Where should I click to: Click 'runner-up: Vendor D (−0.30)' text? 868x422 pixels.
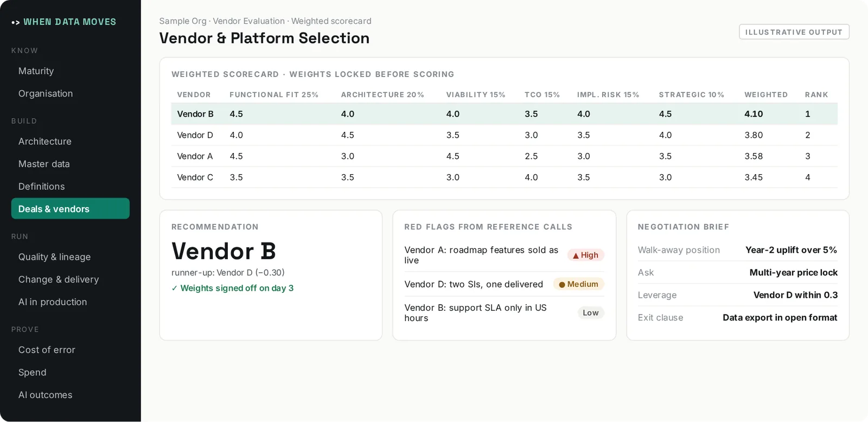(228, 272)
